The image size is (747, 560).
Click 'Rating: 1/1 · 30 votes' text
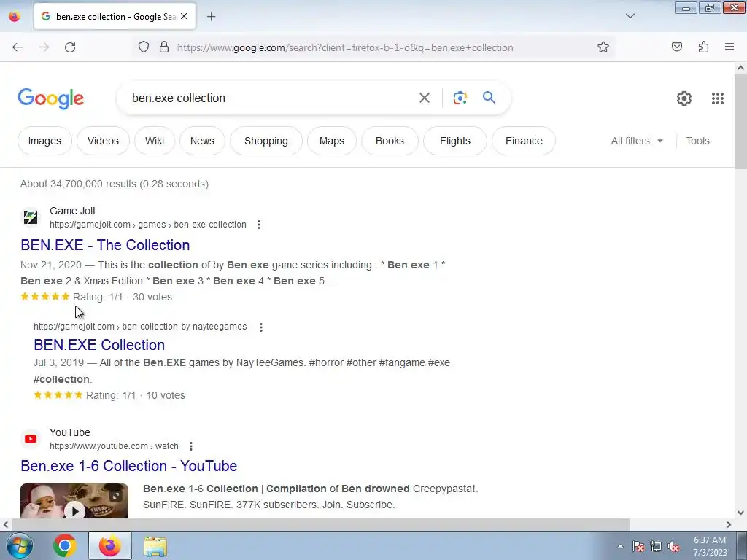click(123, 297)
